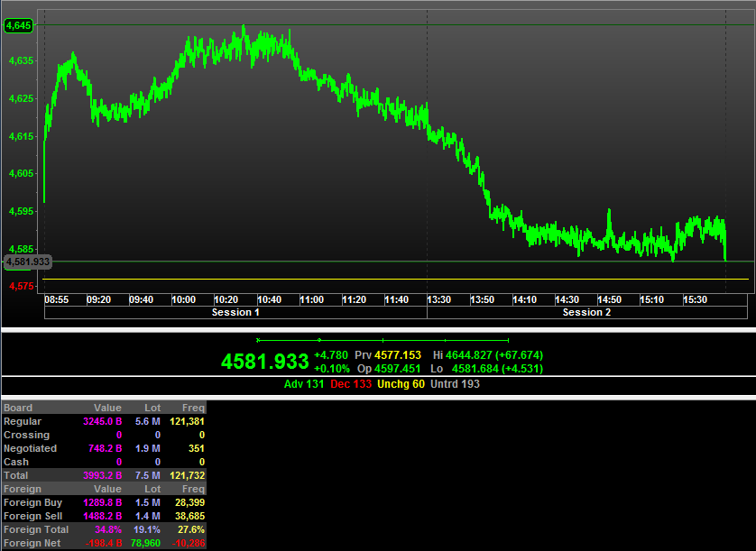Click the Freq header in Board table
This screenshot has height=551, width=756.
click(x=193, y=408)
